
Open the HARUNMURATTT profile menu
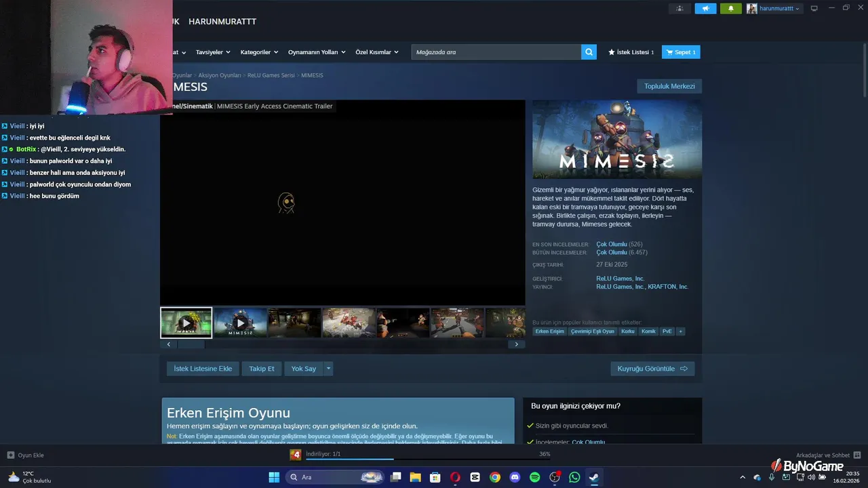click(x=222, y=22)
